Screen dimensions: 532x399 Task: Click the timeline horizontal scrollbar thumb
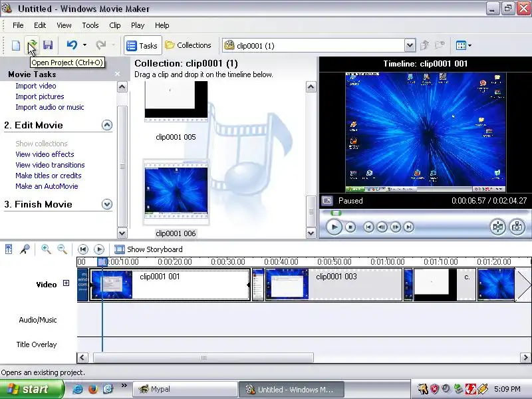coord(203,358)
